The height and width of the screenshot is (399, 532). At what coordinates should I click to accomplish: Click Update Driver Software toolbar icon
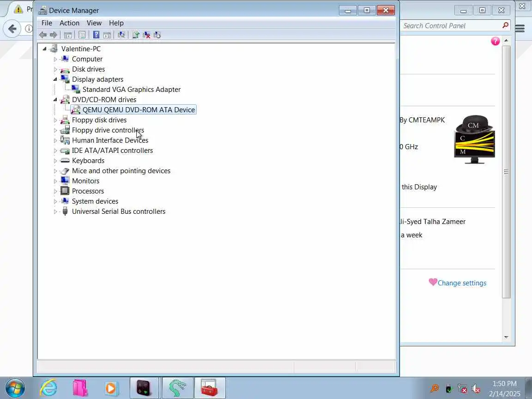coord(136,35)
